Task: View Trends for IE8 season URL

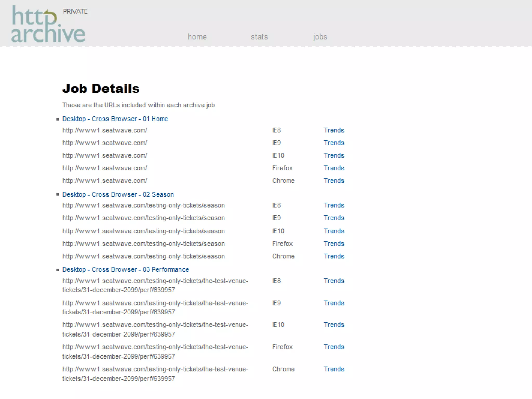Action: (334, 205)
